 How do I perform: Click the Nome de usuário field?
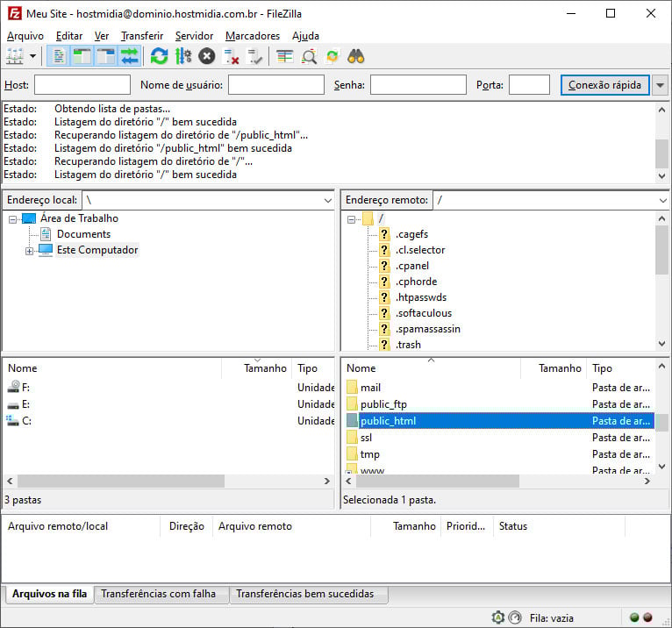(276, 85)
